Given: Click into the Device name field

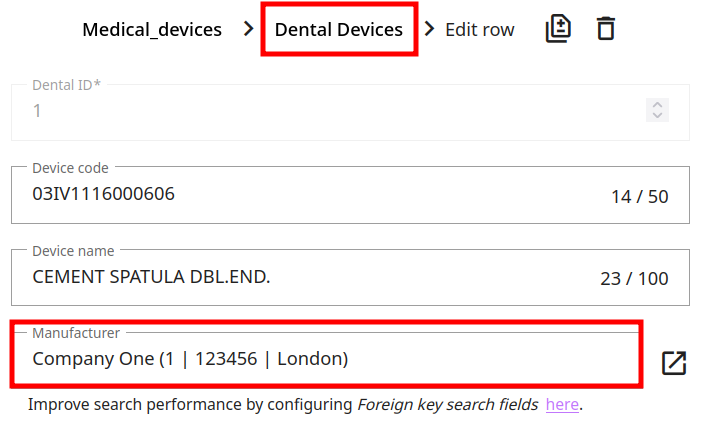Looking at the screenshot, I should [x=300, y=276].
